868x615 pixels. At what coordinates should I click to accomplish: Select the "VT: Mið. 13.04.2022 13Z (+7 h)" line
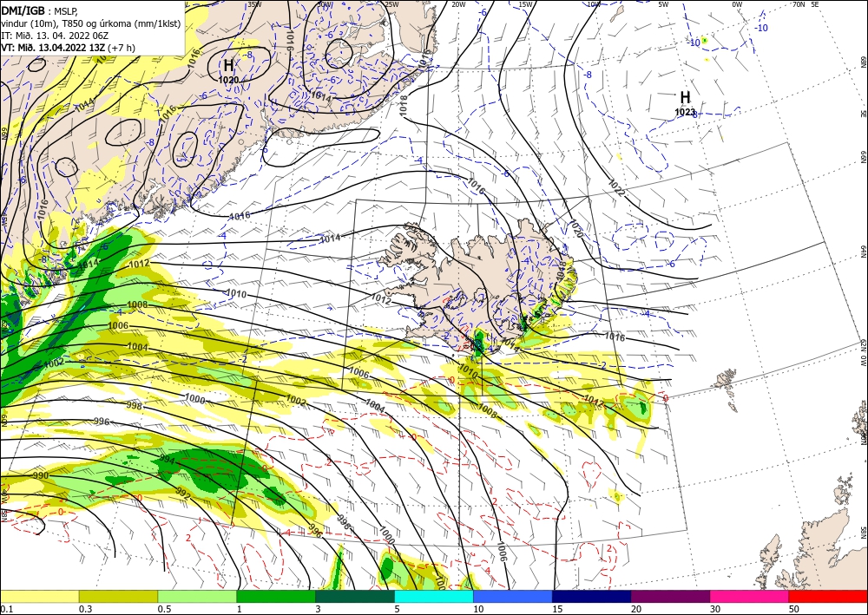(x=68, y=48)
